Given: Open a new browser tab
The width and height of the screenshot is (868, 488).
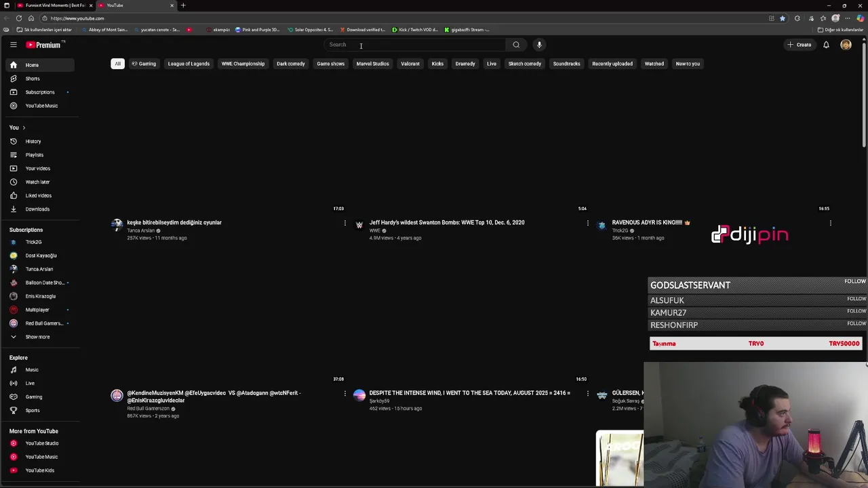Looking at the screenshot, I should click(183, 5).
